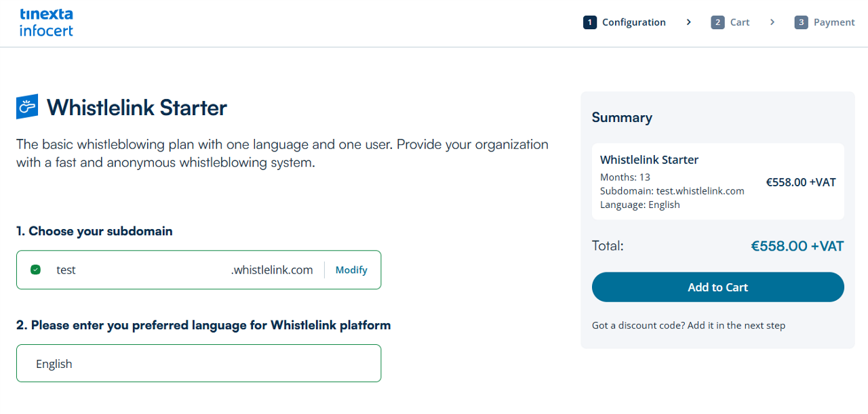
Task: Go to the Cart step
Action: pyautogui.click(x=740, y=22)
